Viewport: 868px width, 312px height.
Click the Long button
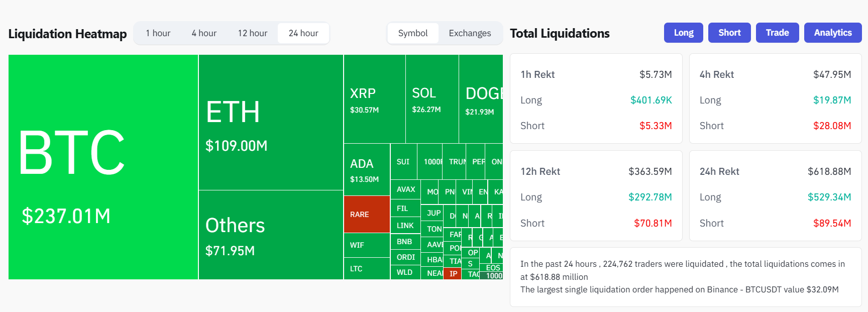tap(683, 33)
